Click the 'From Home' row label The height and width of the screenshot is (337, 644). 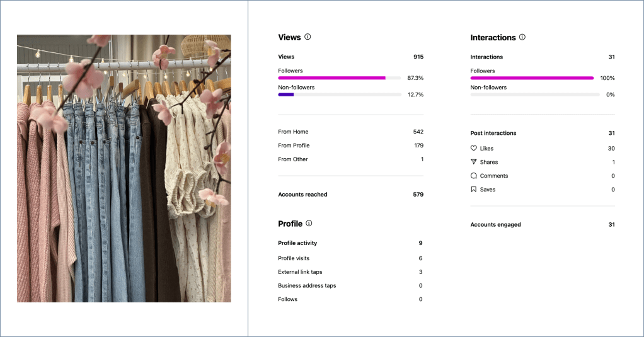click(293, 132)
